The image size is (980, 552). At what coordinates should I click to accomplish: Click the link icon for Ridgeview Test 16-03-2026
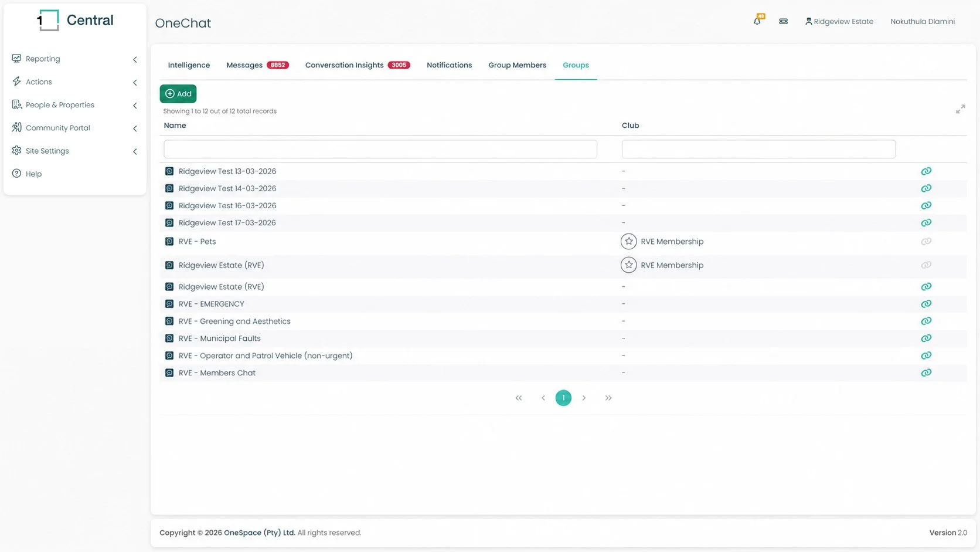(x=926, y=205)
